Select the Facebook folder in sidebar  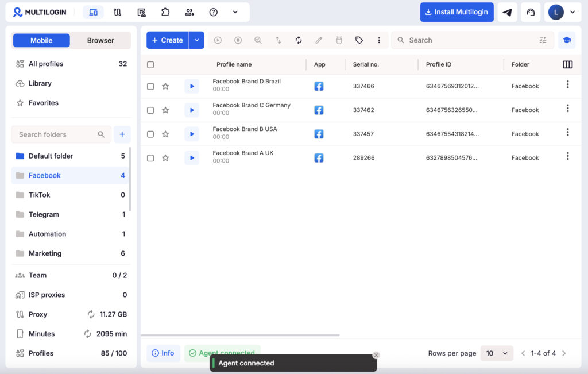coord(70,175)
